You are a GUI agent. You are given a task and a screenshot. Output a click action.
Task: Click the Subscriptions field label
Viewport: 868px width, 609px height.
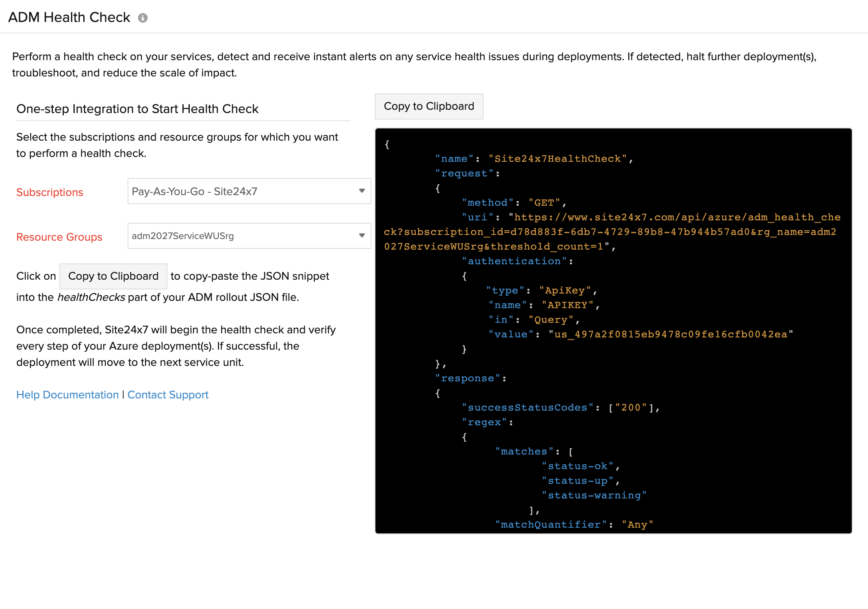coord(50,192)
